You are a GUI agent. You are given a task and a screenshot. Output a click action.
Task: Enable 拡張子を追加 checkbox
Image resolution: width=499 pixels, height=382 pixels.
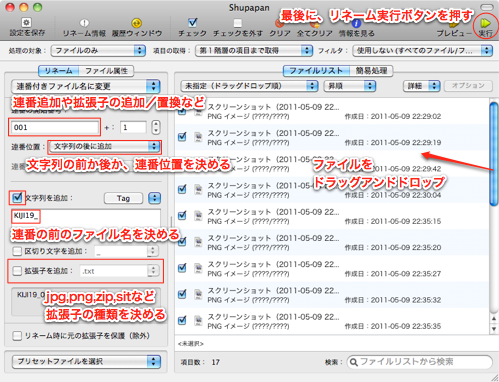coord(17,271)
